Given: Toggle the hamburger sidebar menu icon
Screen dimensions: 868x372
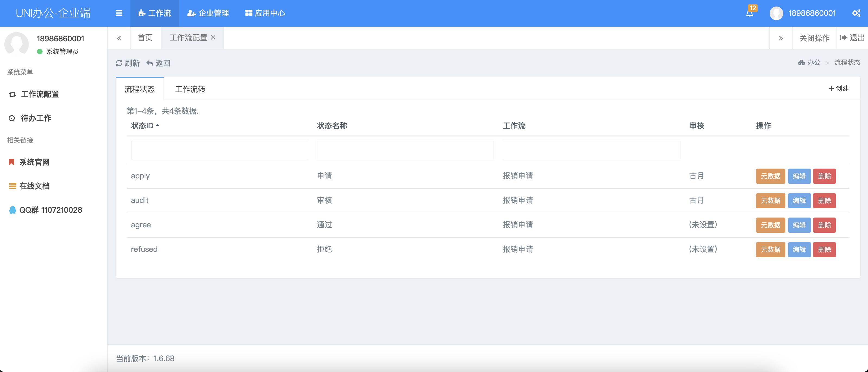Looking at the screenshot, I should point(118,13).
